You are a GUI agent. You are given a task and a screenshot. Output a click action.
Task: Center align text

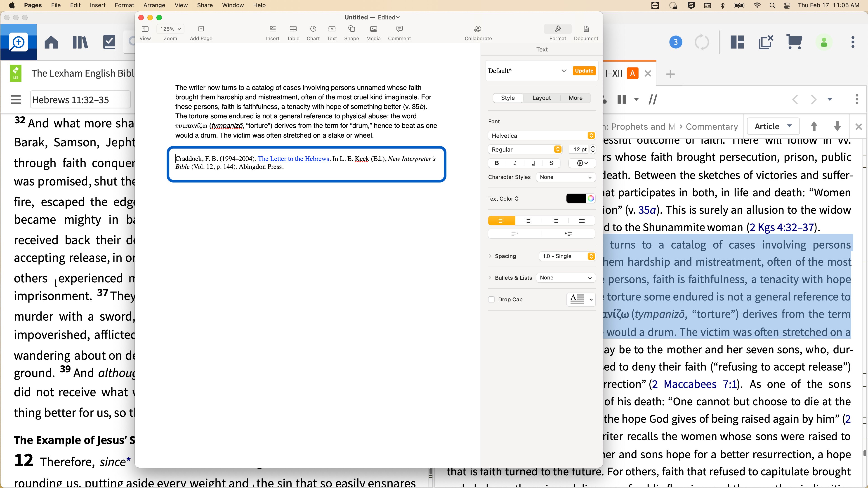(528, 220)
